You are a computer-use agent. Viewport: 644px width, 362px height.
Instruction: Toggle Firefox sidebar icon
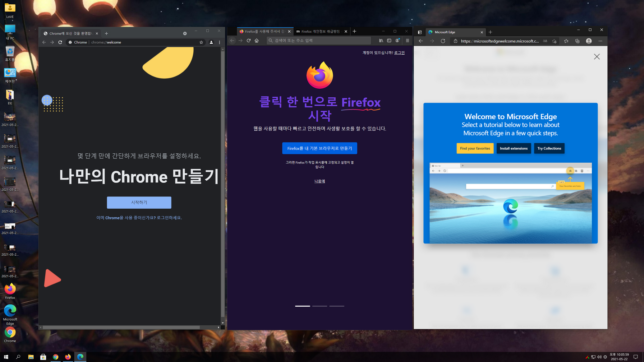[x=389, y=41]
